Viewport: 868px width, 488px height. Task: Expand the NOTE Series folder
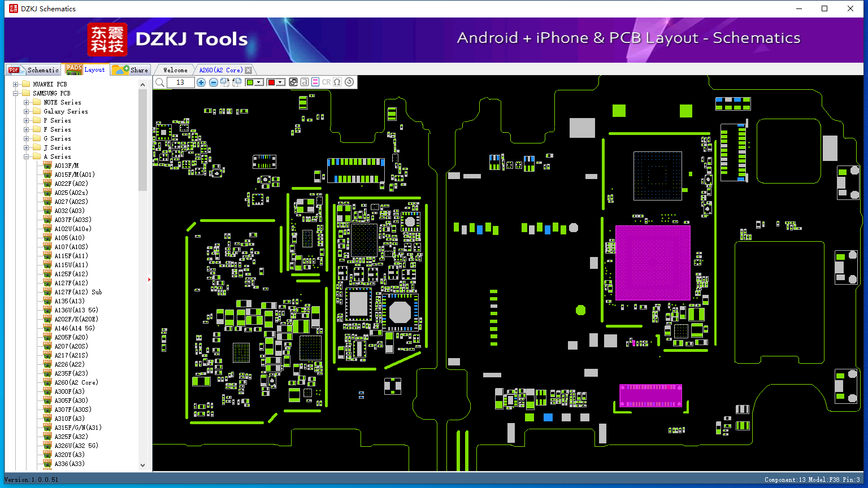point(27,102)
